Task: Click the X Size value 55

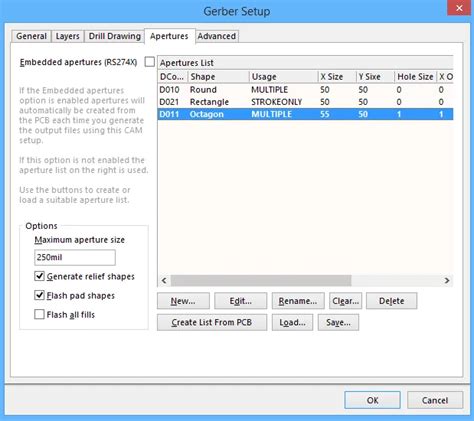Action: click(x=325, y=114)
